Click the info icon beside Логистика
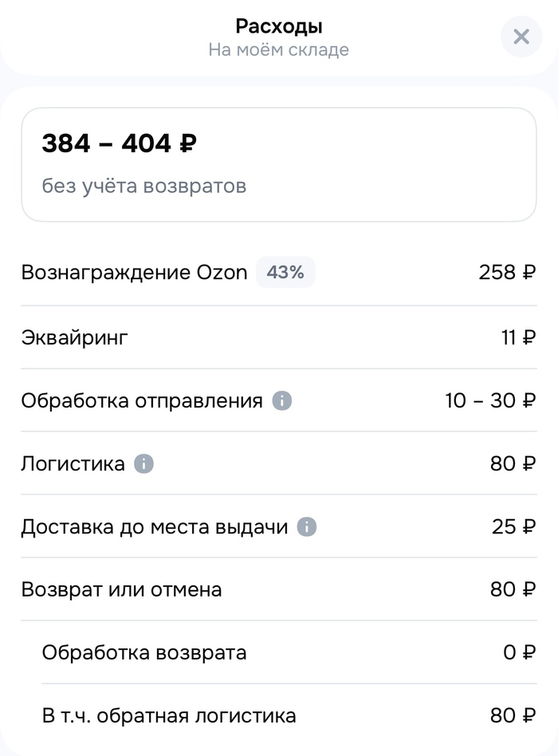The height and width of the screenshot is (756, 558). tap(145, 463)
